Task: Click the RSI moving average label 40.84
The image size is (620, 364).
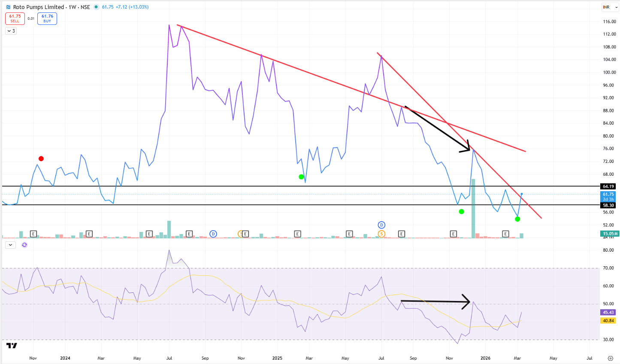Action: (608, 321)
